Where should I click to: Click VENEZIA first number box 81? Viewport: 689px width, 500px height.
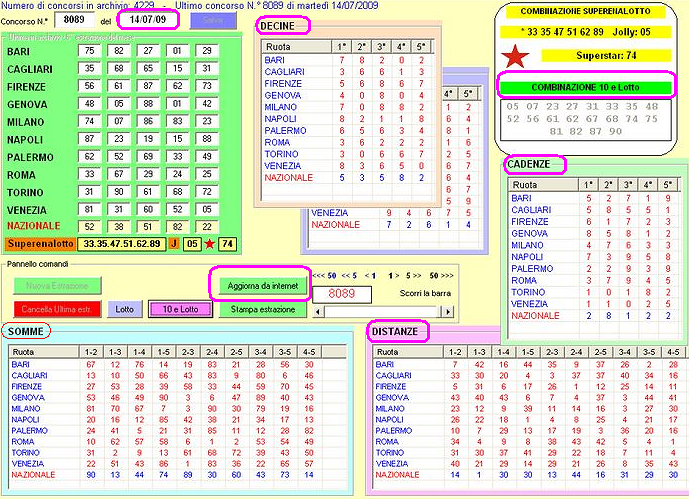pyautogui.click(x=90, y=210)
